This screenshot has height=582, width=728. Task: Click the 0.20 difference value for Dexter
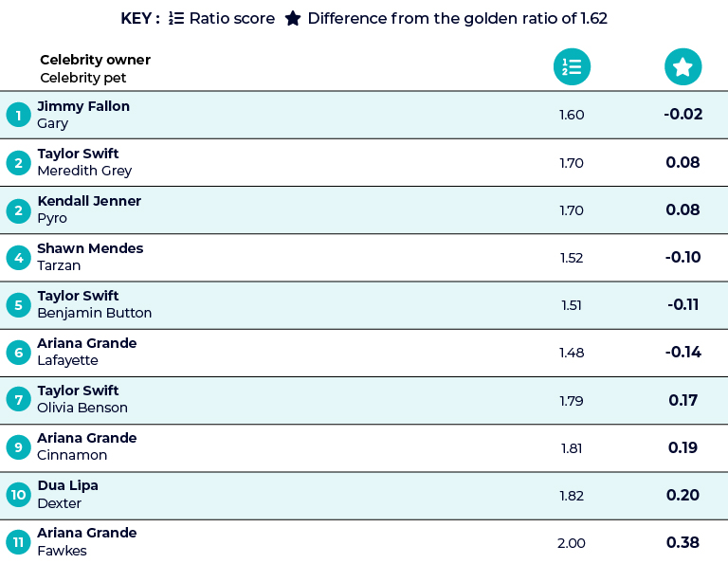[682, 495]
